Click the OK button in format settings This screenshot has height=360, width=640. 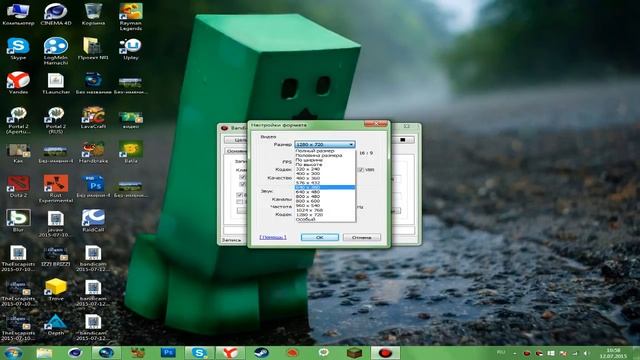point(320,237)
